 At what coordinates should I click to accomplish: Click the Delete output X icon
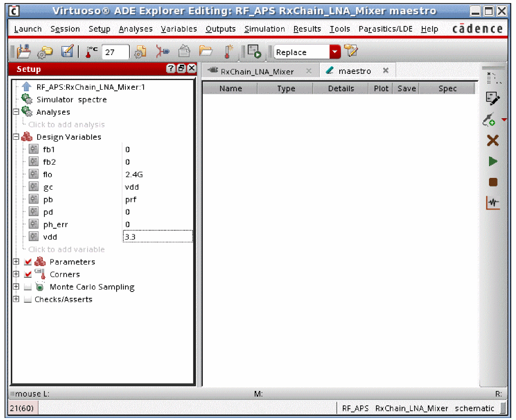click(493, 141)
